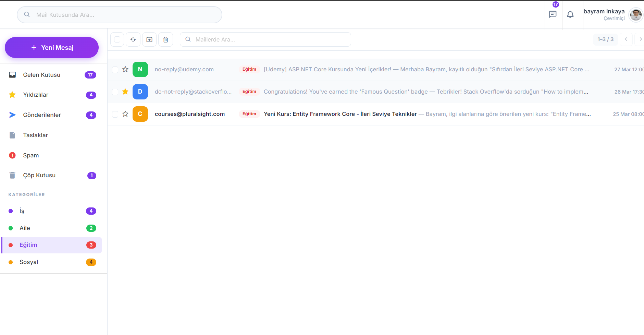Viewport: 644px width, 335px height.
Task: Click the document icon beside Taslaklar
Action: click(12, 135)
